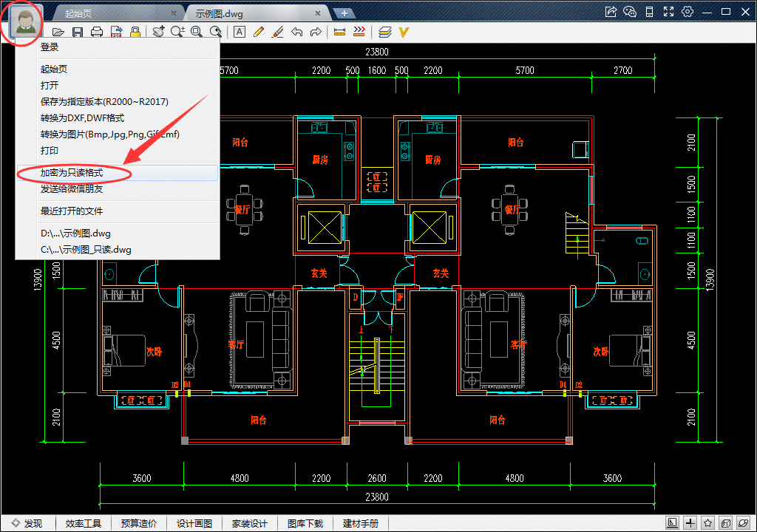Open settings with the gear icon

click(x=688, y=12)
